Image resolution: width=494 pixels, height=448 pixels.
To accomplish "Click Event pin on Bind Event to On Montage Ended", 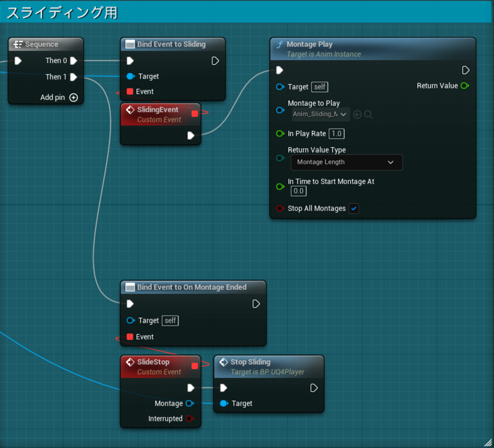I will click(x=130, y=337).
